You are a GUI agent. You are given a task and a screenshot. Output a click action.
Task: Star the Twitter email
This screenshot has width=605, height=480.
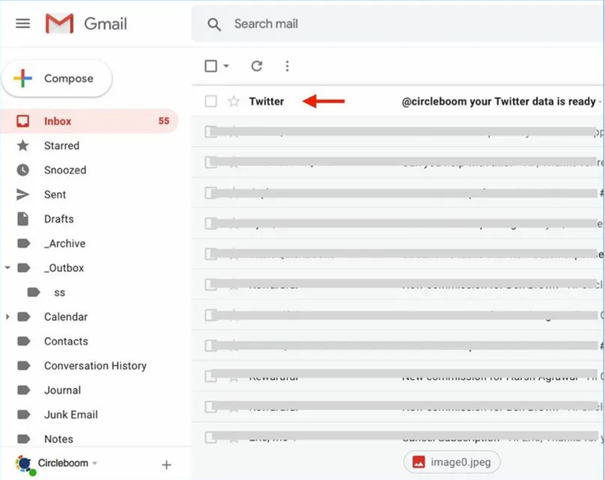pyautogui.click(x=233, y=101)
